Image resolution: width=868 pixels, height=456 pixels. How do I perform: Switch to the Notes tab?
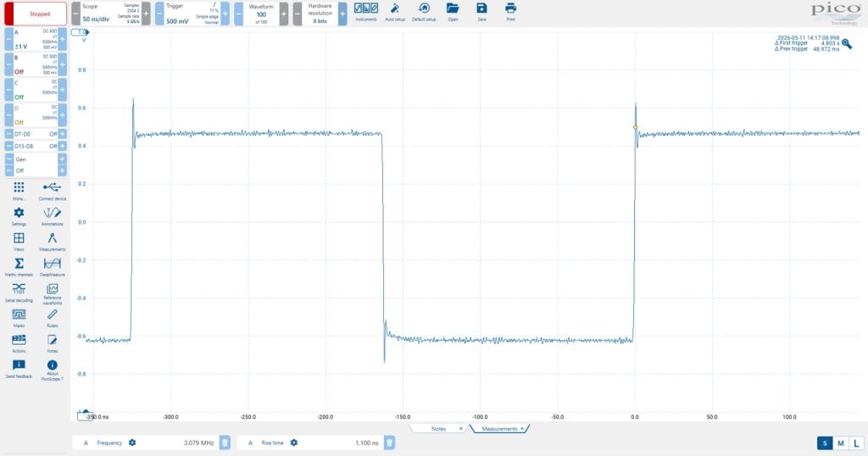(438, 429)
